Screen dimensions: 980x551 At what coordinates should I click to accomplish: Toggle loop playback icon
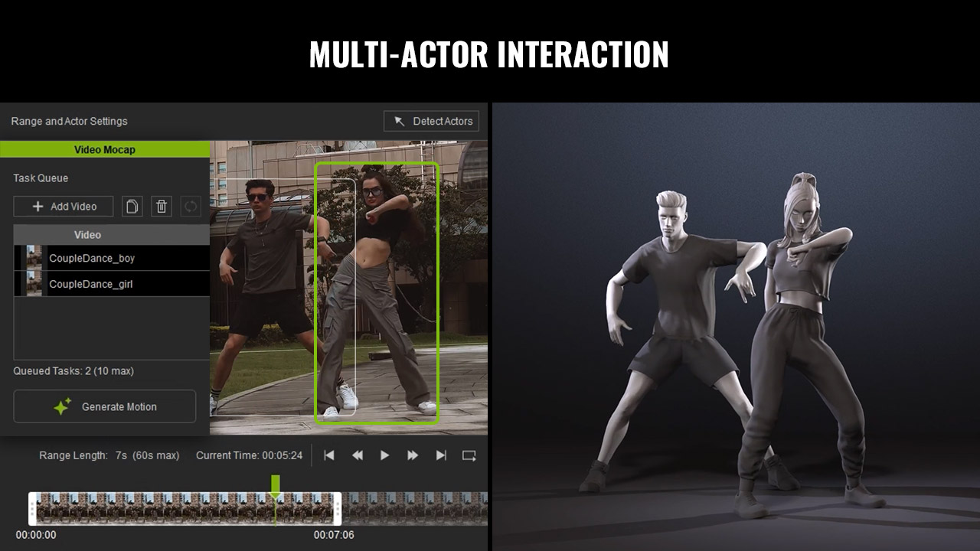(469, 455)
